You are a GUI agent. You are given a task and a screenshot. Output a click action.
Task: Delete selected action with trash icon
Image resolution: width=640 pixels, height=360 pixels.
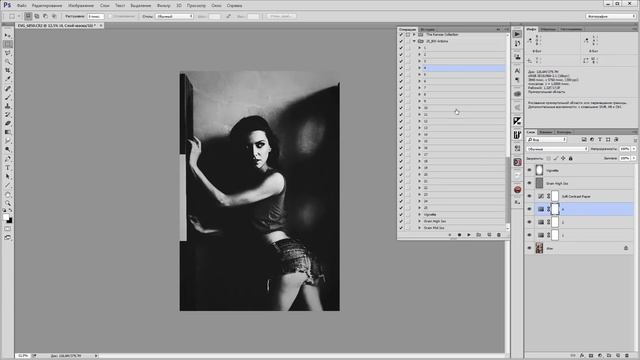click(x=498, y=235)
